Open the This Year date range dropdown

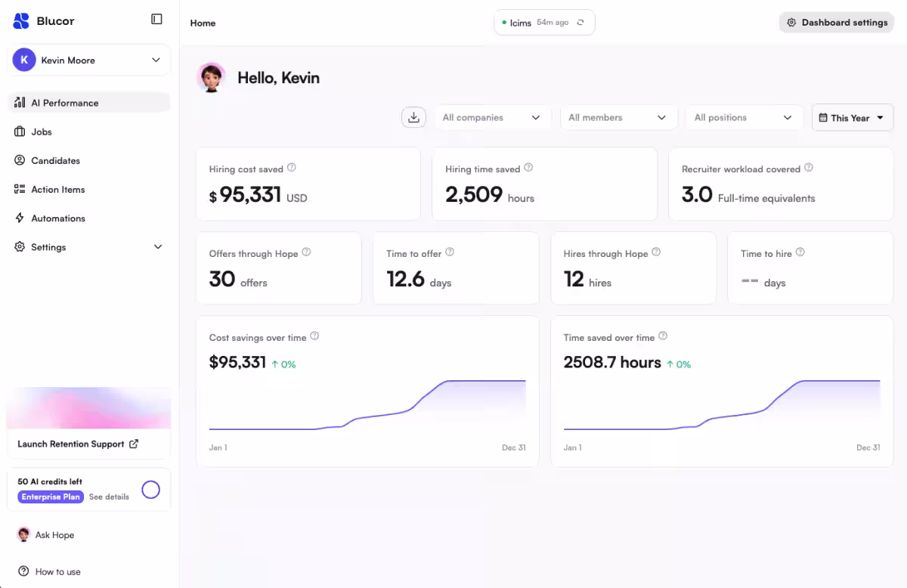click(853, 118)
